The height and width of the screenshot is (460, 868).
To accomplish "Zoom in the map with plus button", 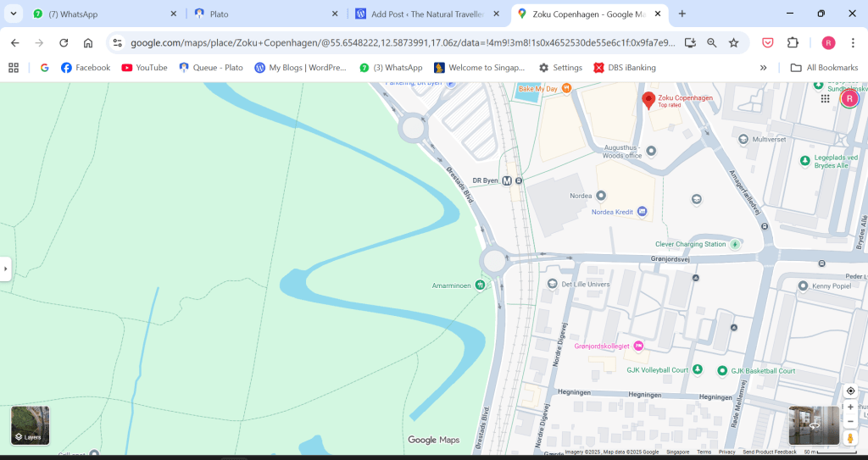I will click(x=850, y=407).
